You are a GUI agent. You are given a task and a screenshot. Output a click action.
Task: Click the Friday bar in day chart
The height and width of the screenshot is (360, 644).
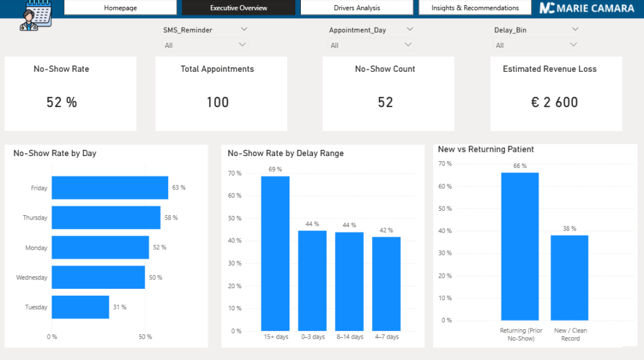click(110, 188)
